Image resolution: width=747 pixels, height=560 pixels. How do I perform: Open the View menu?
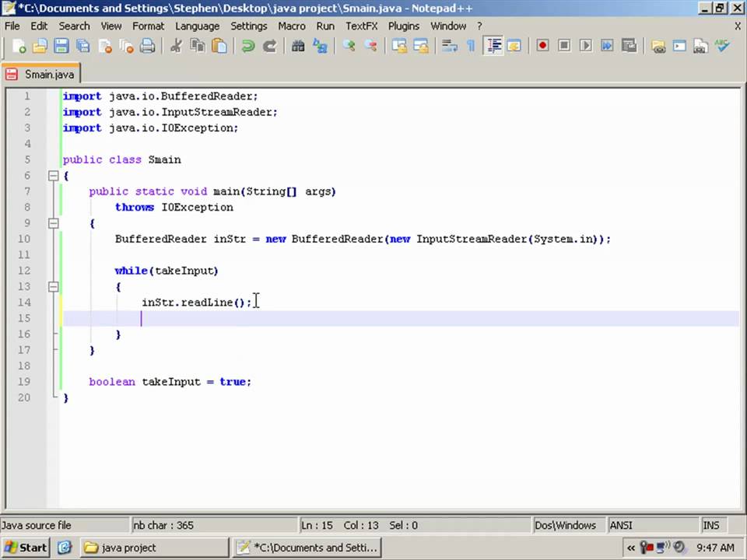(111, 26)
